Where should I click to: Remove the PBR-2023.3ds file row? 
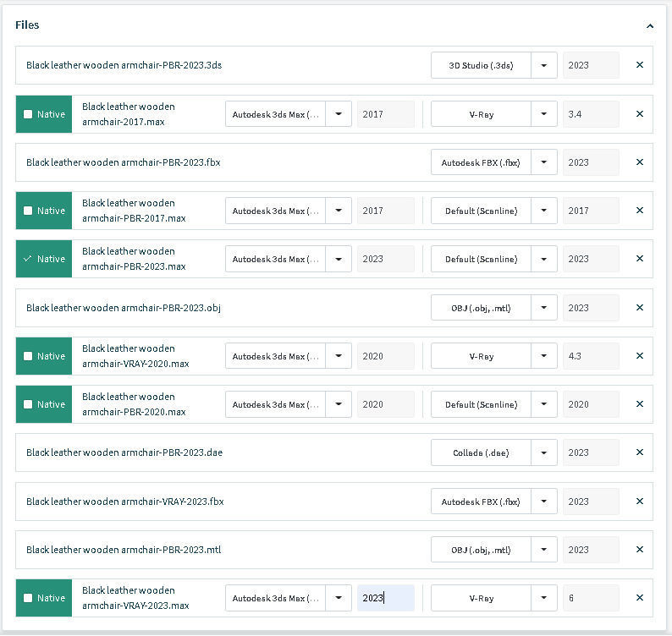(x=639, y=65)
